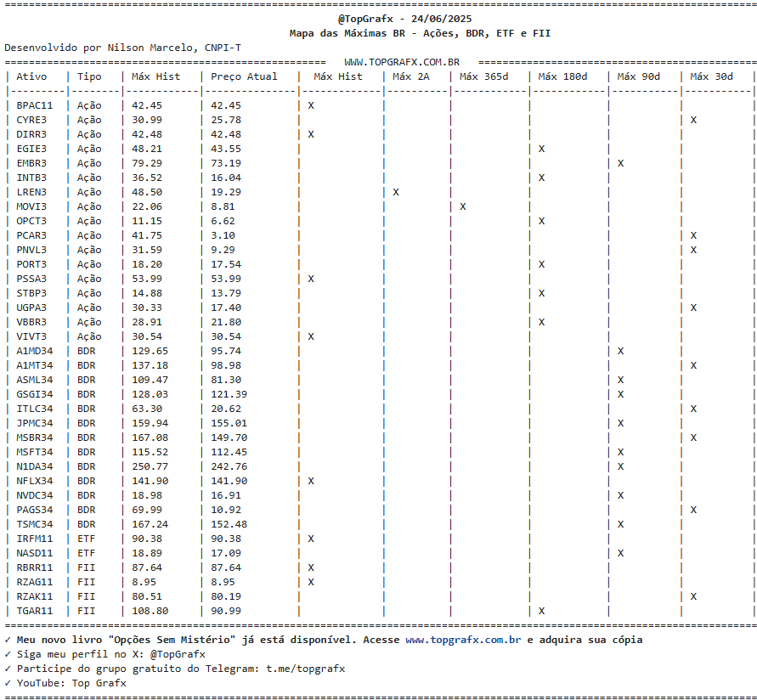Image resolution: width=757 pixels, height=700 pixels.
Task: Click the PSSA3 ticker
Action: (31, 279)
